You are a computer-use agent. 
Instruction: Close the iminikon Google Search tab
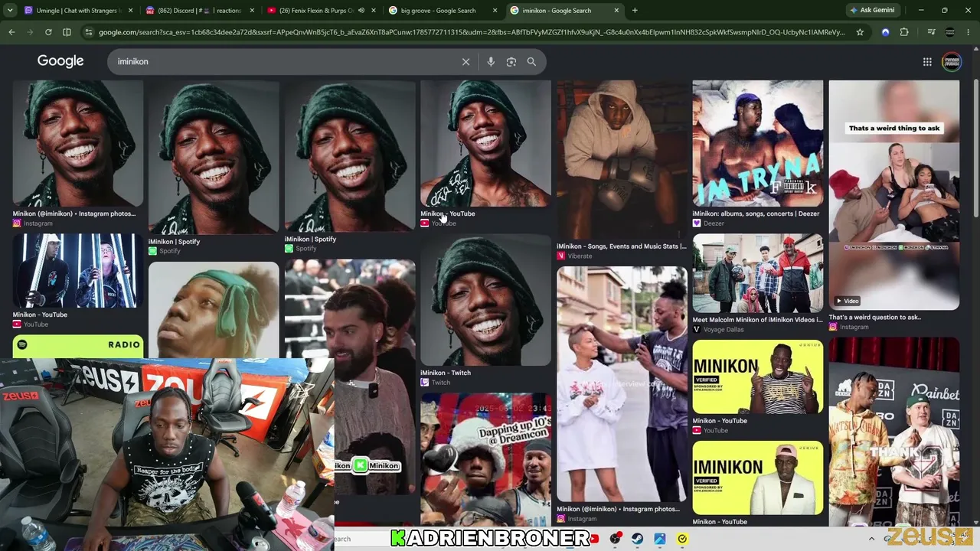click(x=616, y=11)
